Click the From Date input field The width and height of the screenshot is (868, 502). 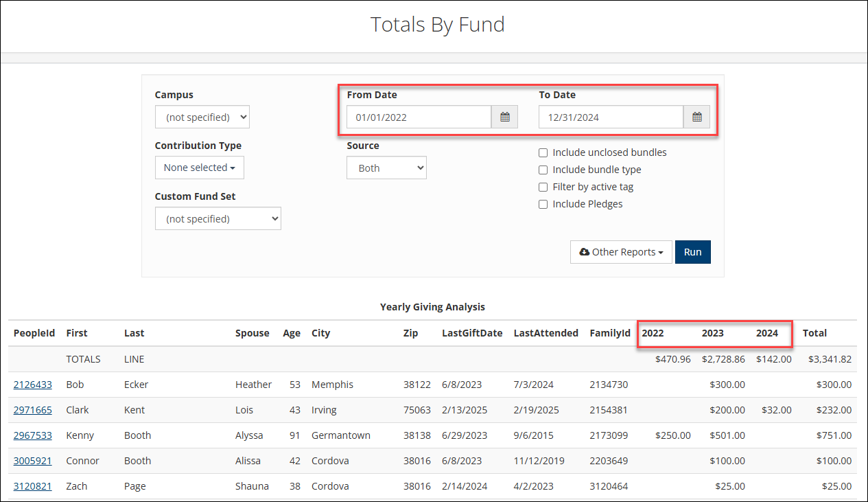(419, 117)
